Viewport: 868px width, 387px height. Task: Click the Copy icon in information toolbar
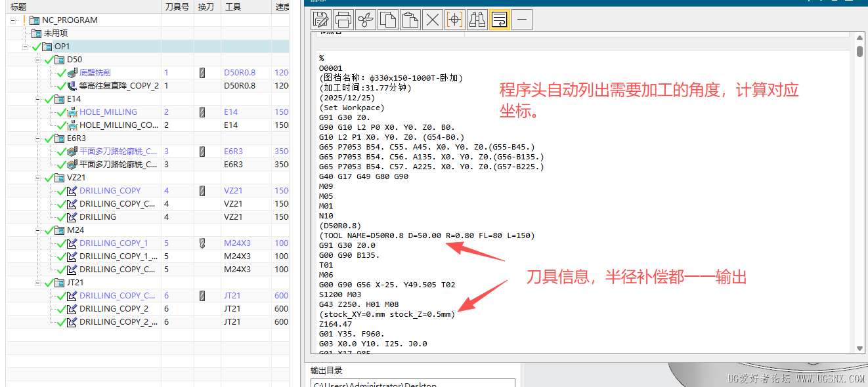coord(387,20)
